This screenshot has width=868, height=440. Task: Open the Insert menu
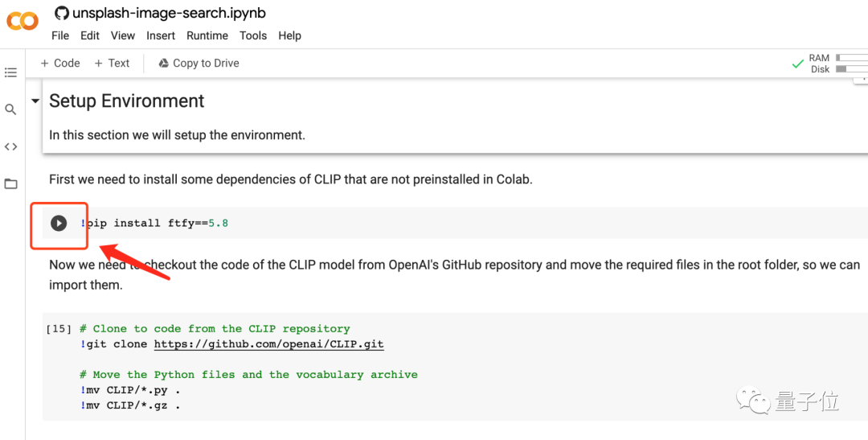(161, 35)
